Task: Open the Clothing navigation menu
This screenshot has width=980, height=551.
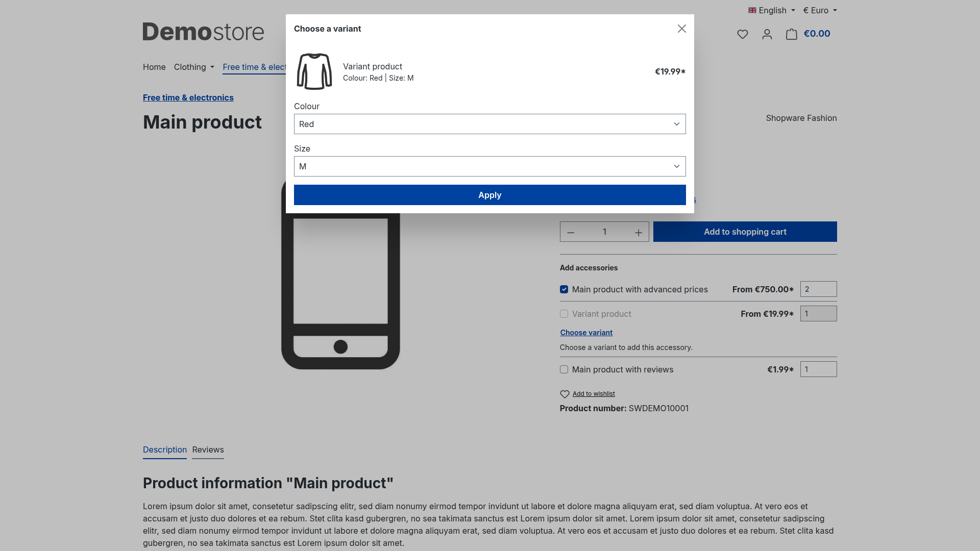Action: click(x=194, y=67)
